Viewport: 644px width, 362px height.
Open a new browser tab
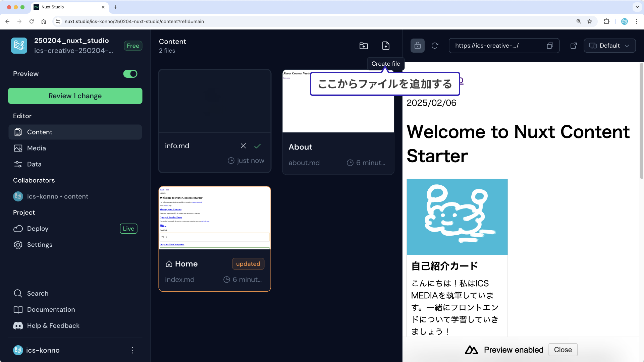[x=115, y=7]
